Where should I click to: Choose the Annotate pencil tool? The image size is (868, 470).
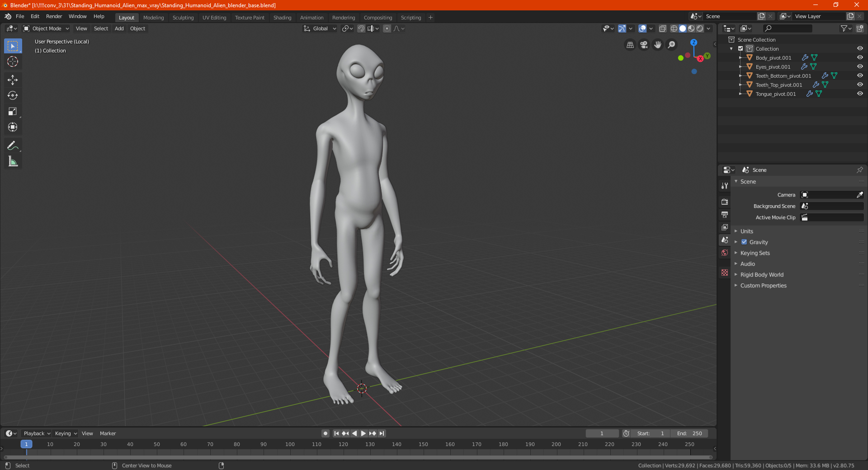coord(13,146)
